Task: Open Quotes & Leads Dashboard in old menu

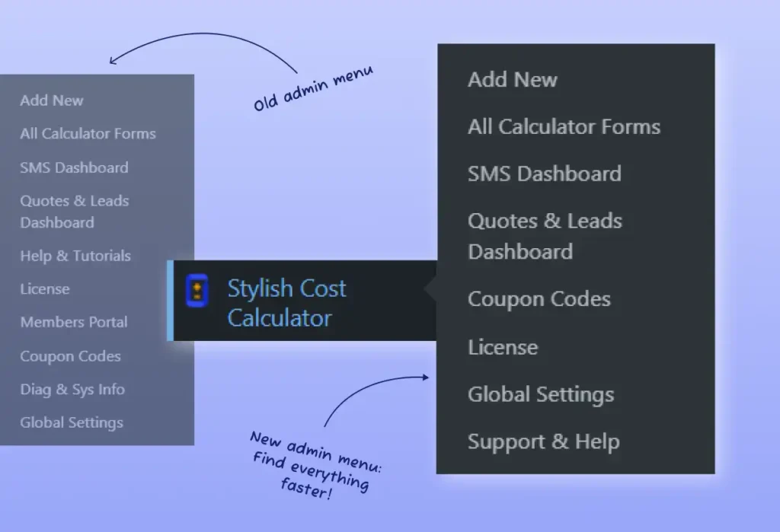Action: pos(75,212)
